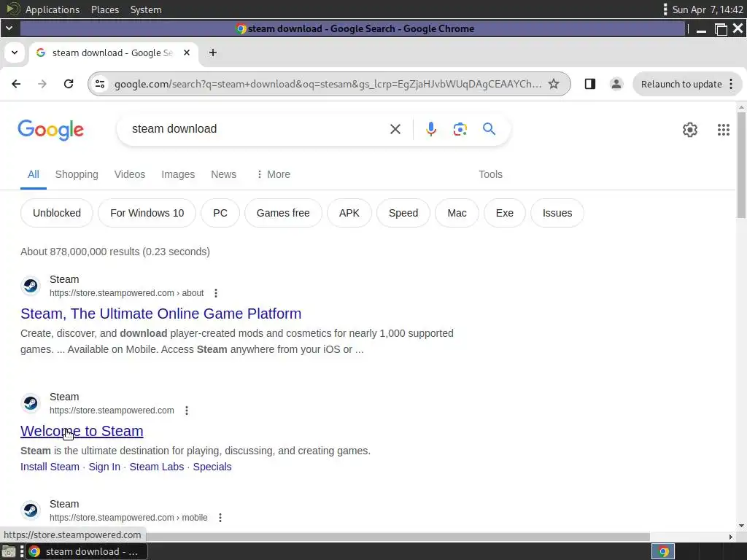Apply the Speed filter chip

[x=403, y=213]
